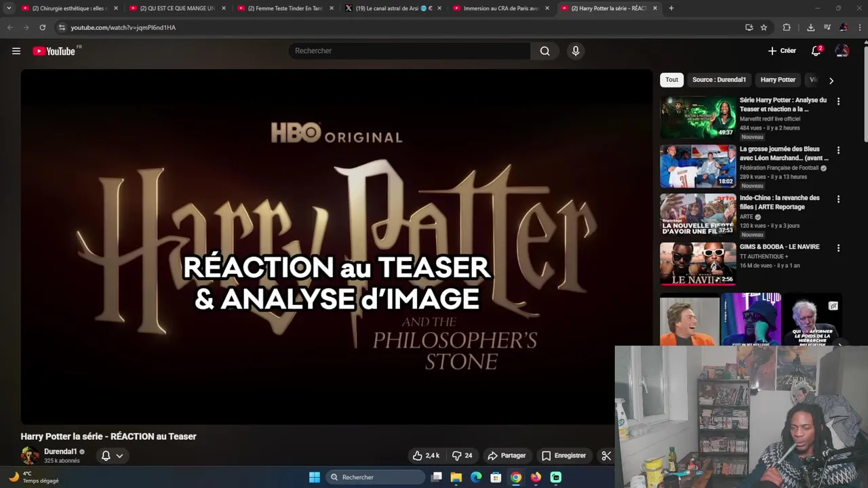Open File Explorer from taskbar
868x488 pixels.
pos(456,477)
